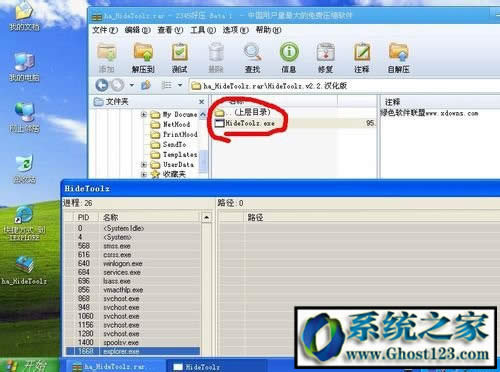Open the Tools (工具) menu

[x=203, y=30]
